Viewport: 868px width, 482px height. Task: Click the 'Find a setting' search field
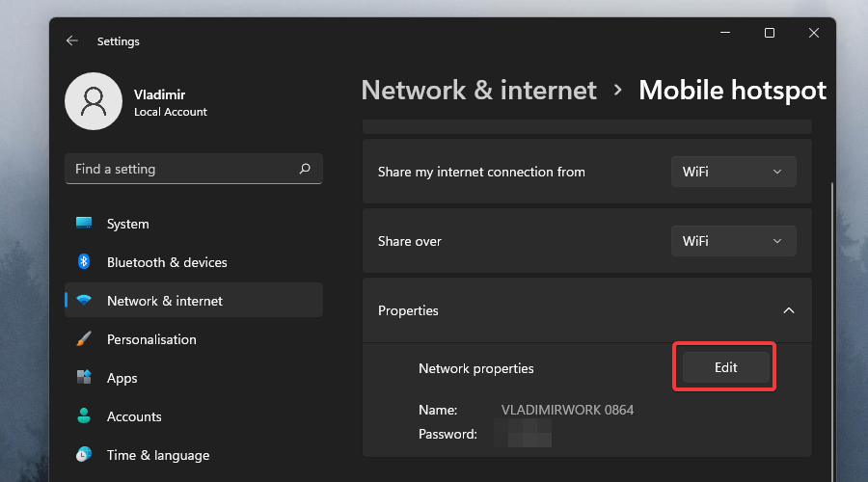point(183,169)
